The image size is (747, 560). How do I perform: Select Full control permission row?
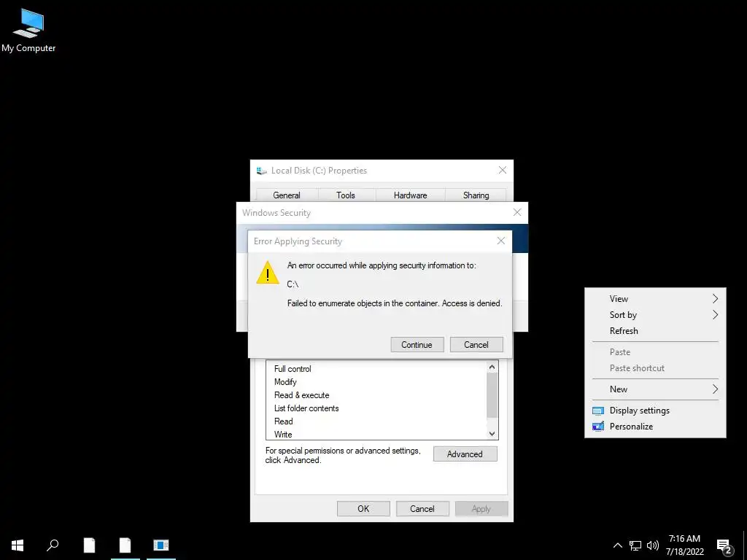[376, 369]
